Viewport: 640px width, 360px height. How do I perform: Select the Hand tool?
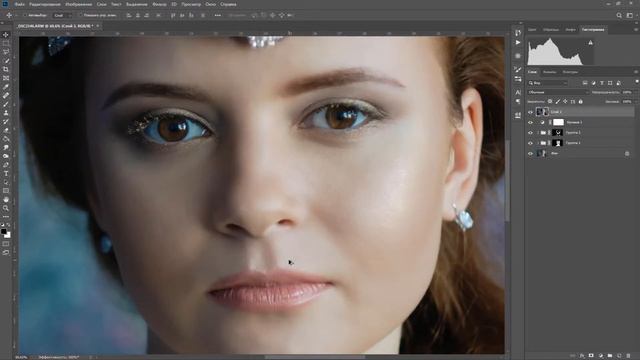(x=6, y=200)
